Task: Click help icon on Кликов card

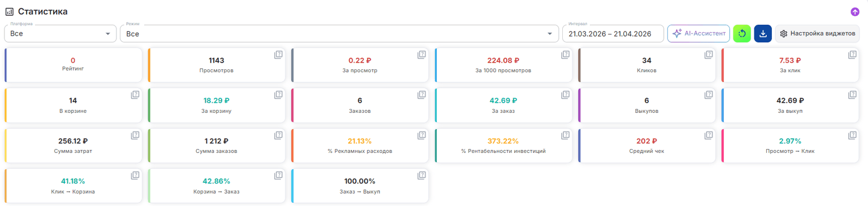Action: click(x=709, y=55)
